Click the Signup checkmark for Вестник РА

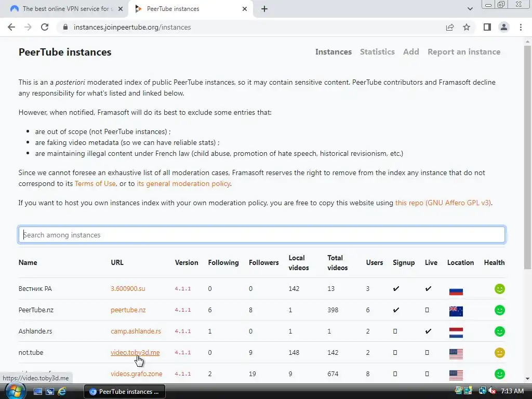click(396, 289)
